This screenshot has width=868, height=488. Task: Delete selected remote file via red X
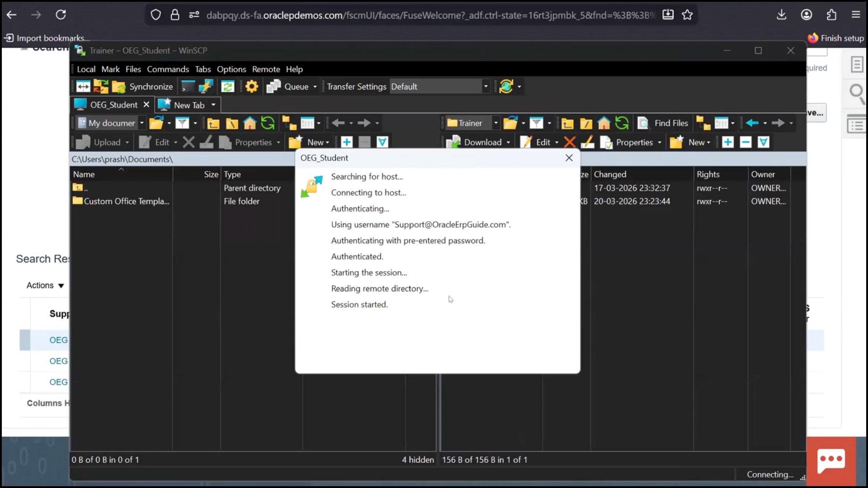click(x=570, y=142)
